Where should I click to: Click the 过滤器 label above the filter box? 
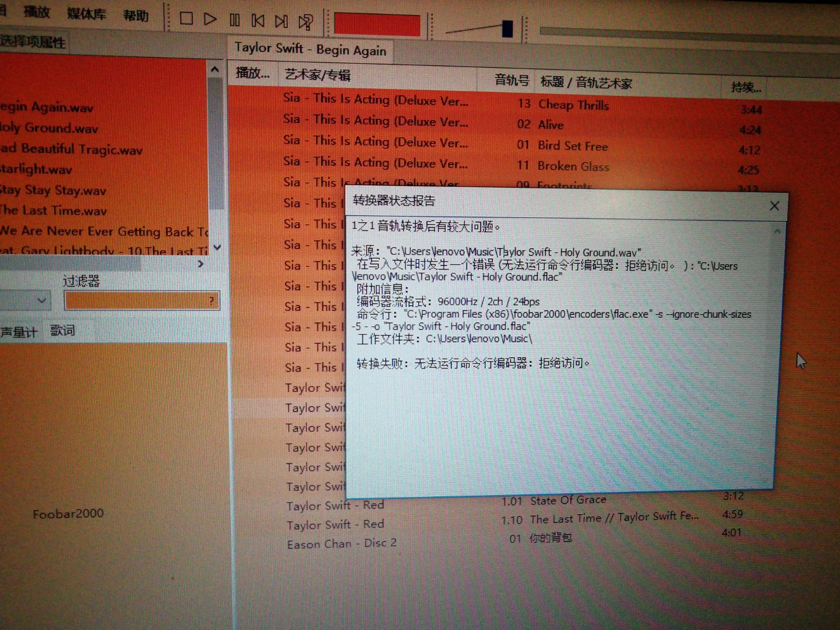point(81,281)
